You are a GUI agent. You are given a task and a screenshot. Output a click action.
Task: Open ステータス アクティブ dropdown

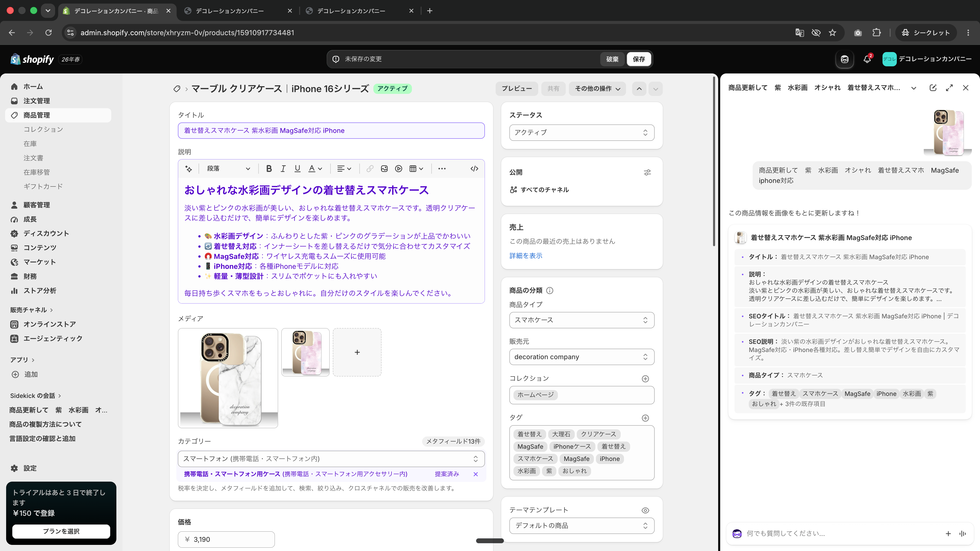coord(582,132)
